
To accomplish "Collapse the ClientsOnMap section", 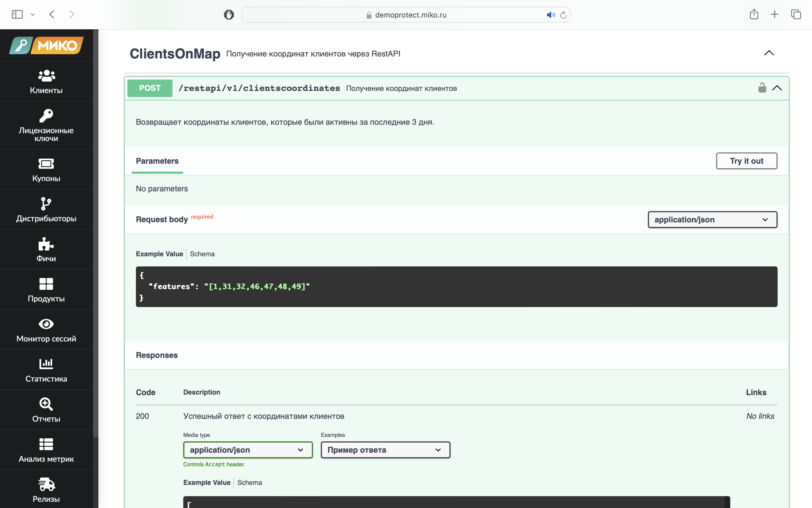I will coord(769,53).
